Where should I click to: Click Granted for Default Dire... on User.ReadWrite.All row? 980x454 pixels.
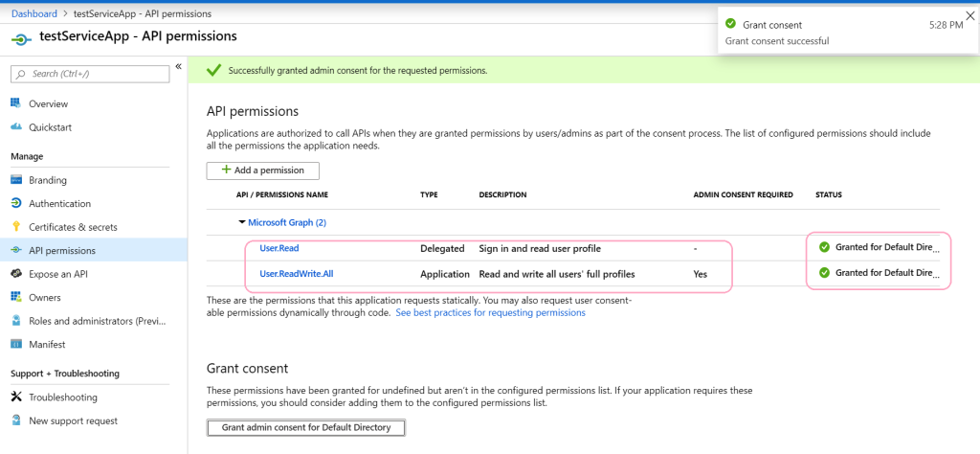[x=887, y=272]
